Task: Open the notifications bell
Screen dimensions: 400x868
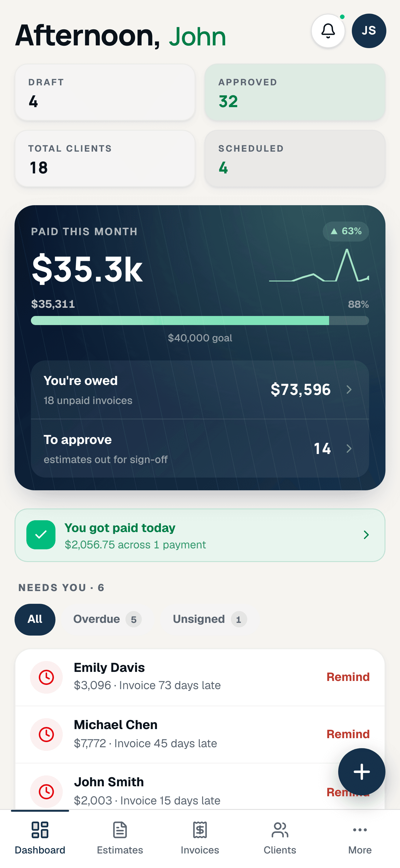Action: pyautogui.click(x=328, y=31)
